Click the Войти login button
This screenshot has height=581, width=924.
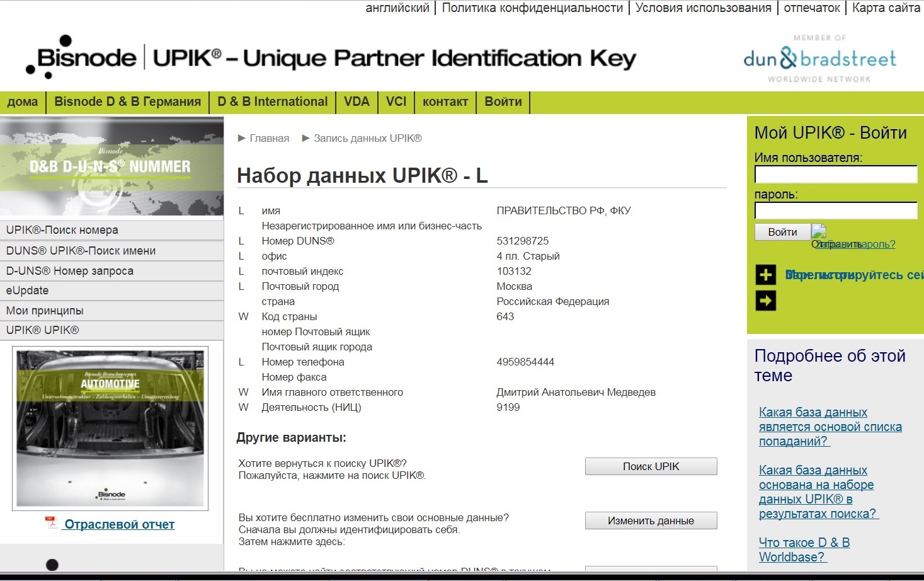pyautogui.click(x=782, y=232)
